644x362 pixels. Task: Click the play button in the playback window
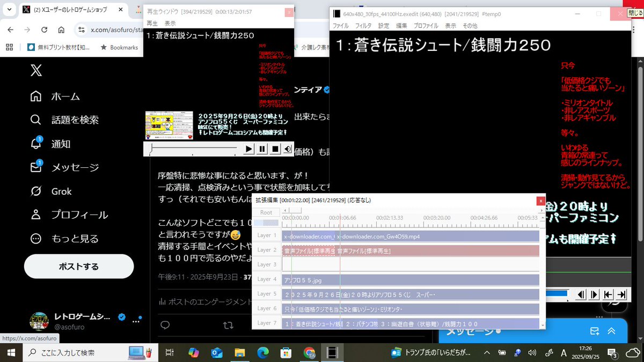click(x=249, y=149)
